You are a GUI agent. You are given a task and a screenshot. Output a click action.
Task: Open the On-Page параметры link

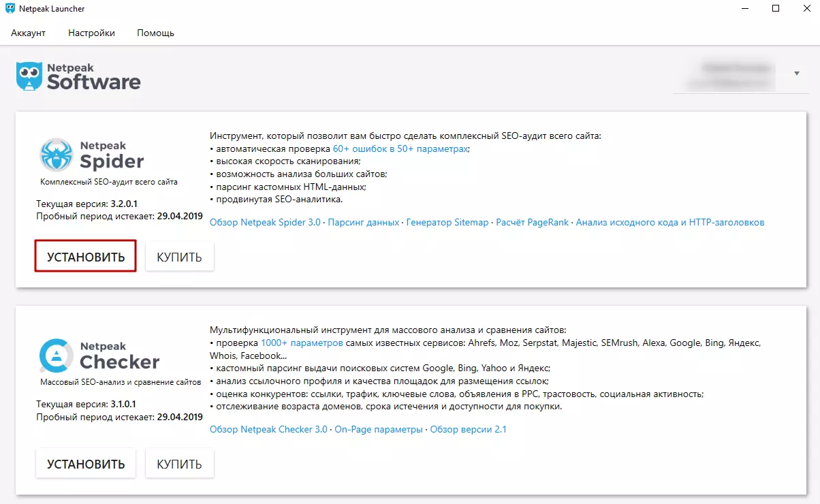pyautogui.click(x=379, y=429)
